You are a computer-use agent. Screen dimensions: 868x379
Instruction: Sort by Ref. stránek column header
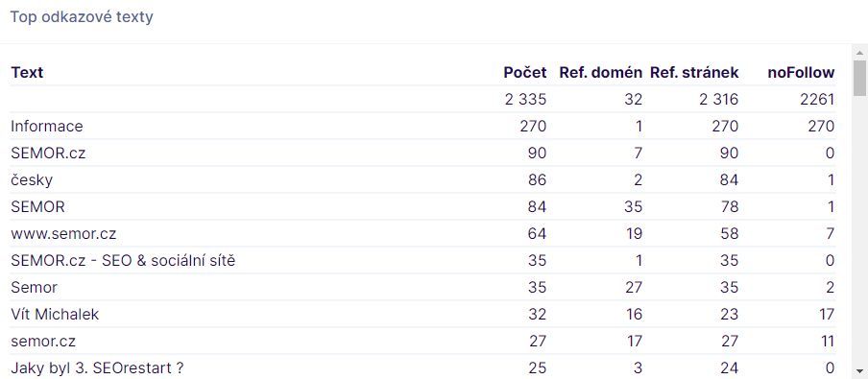tap(694, 73)
